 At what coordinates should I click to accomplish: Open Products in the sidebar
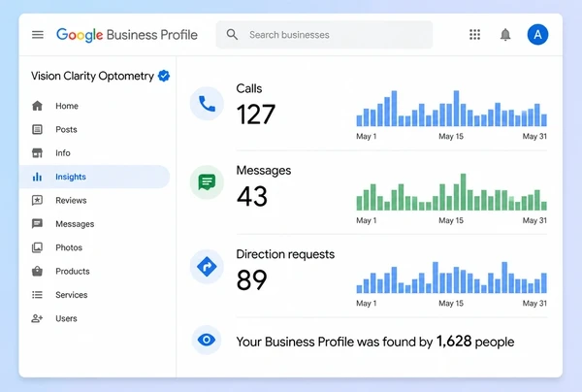tap(95, 272)
